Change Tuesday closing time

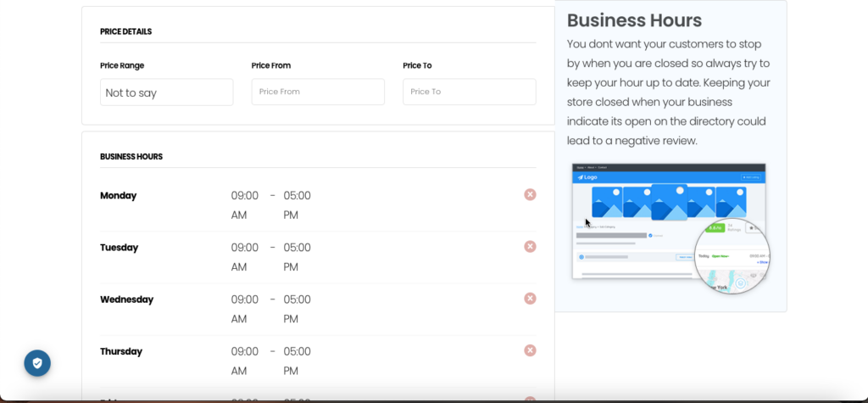click(x=297, y=257)
